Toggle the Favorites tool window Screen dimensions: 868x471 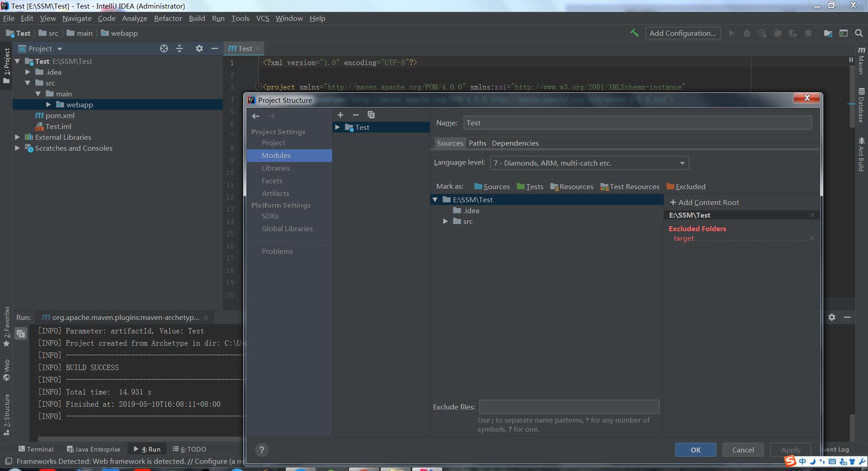pos(6,327)
